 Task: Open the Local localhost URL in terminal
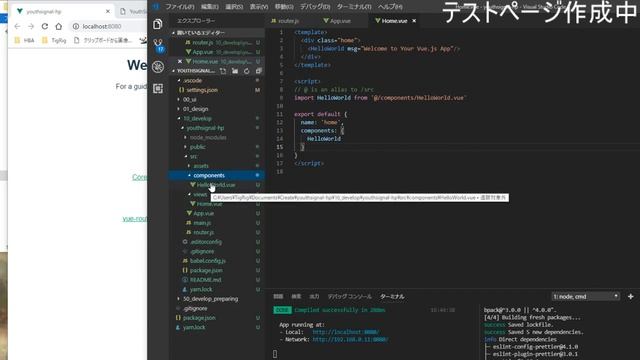[x=346, y=332]
